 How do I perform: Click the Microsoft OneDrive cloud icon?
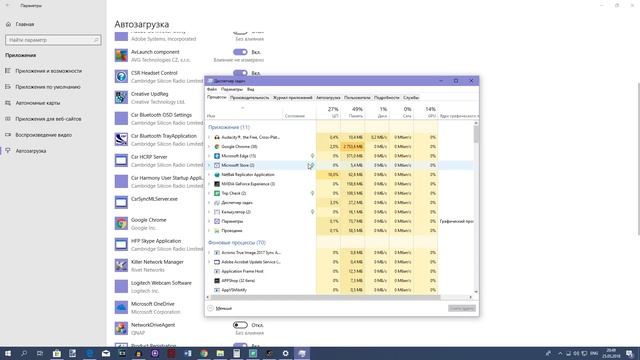tap(121, 307)
